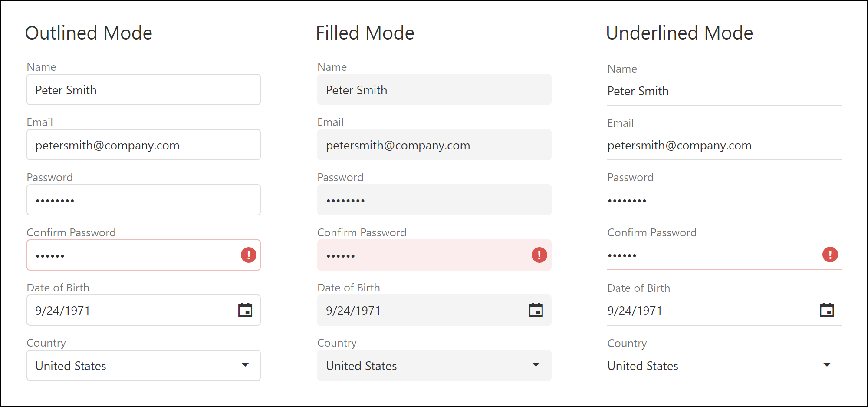Click the Underlined Mode Name field
Screen dimensions: 868x407
[x=724, y=91]
